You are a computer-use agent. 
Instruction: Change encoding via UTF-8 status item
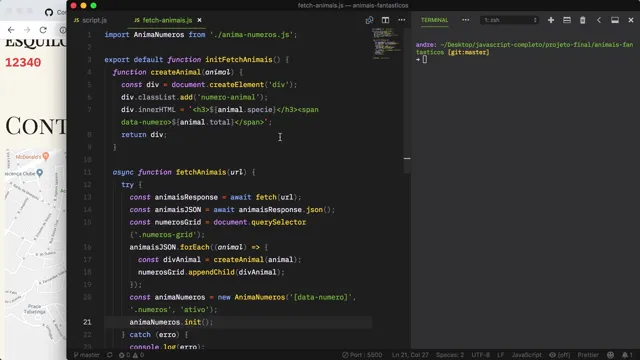[480, 355]
